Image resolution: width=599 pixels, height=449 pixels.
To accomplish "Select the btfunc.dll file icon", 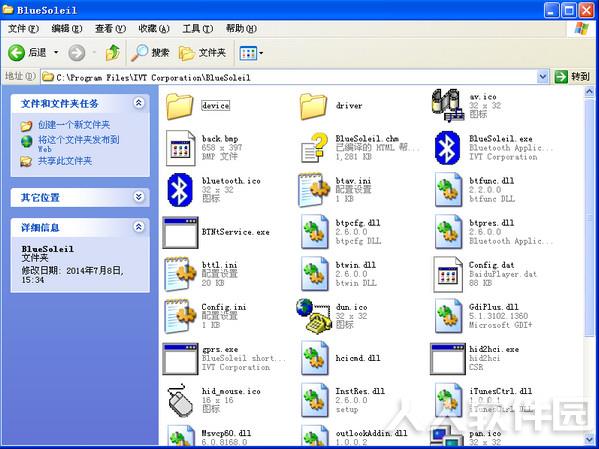I will (x=448, y=190).
